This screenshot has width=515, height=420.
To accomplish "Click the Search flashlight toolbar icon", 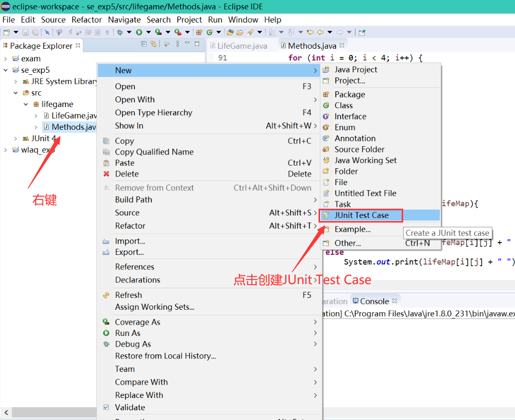I will pos(250,32).
